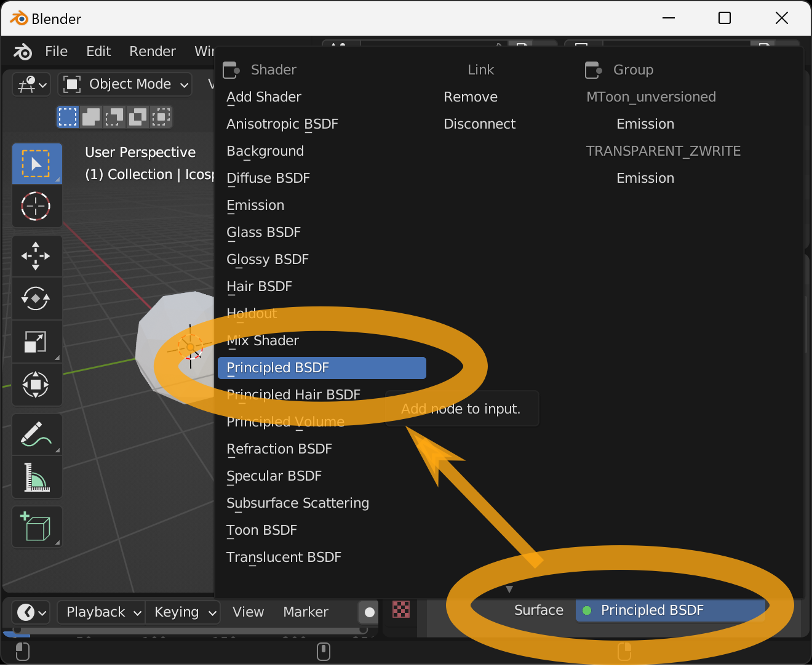Choose Glossy BSDF shader

click(268, 260)
